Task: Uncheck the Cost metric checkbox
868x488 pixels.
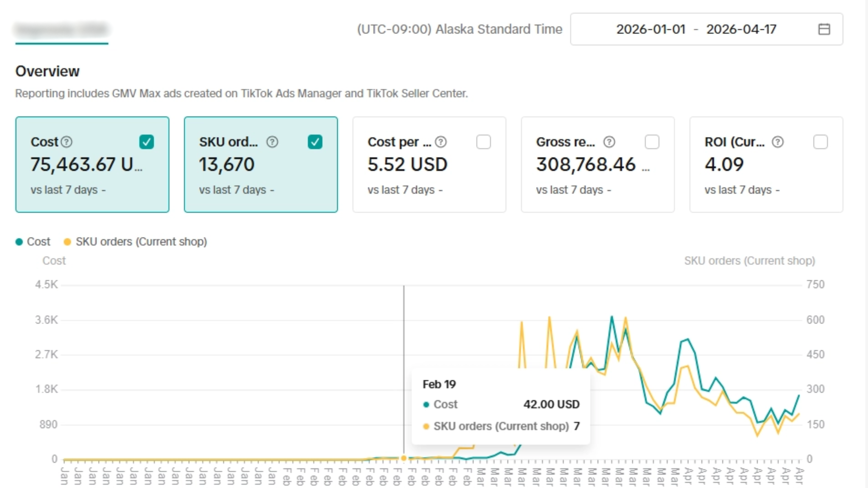Action: click(146, 142)
